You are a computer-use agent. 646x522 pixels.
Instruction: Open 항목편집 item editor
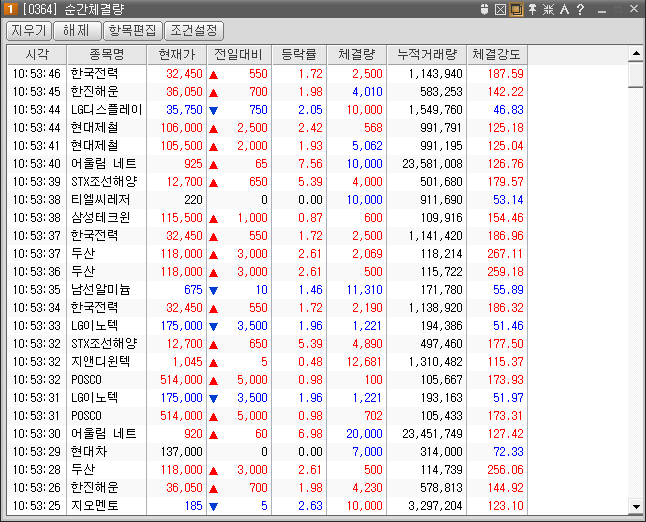133,31
